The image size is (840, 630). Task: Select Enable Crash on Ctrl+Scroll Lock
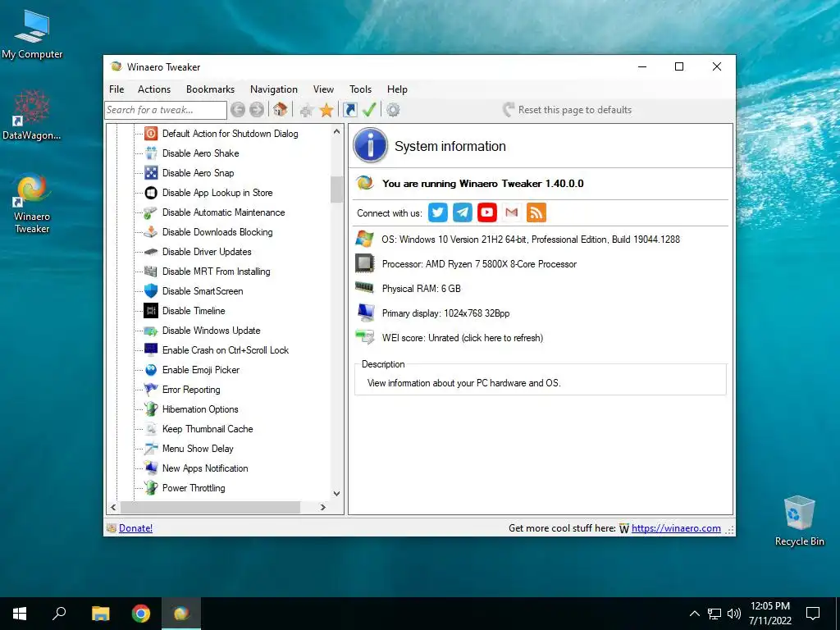click(x=226, y=350)
